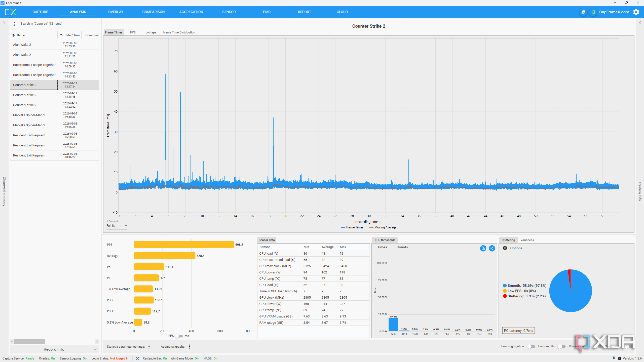This screenshot has height=362, width=644.
Task: Click the refresh icon in status bar
Action: (137, 358)
